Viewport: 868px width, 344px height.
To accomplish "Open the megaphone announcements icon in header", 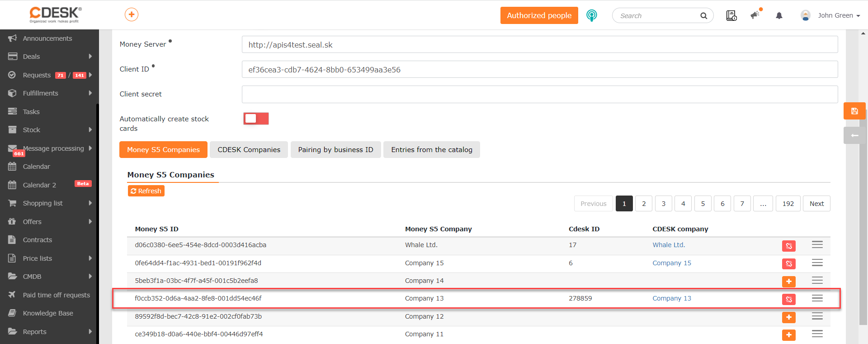I will [x=755, y=15].
